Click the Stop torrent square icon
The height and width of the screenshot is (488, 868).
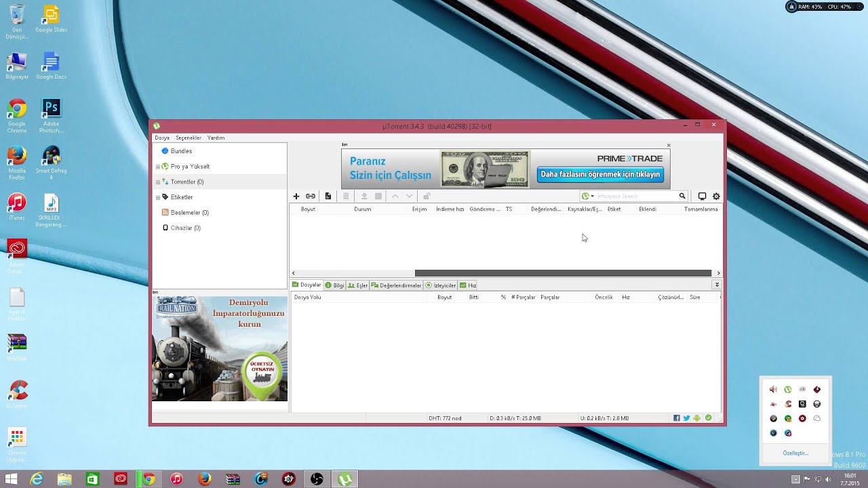(x=378, y=196)
